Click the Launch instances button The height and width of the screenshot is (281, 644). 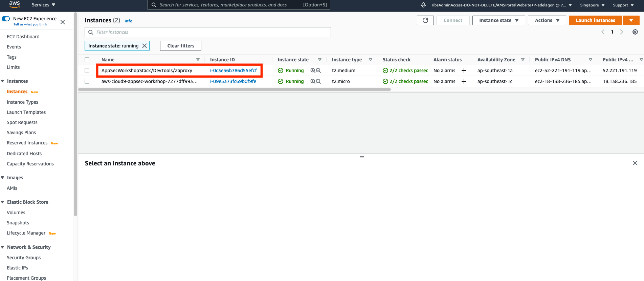pyautogui.click(x=596, y=20)
